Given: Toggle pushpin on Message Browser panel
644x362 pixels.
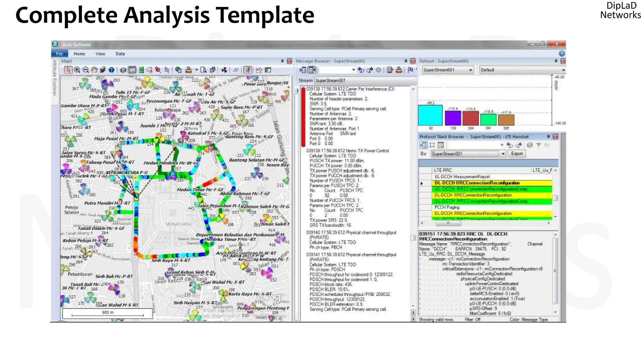Looking at the screenshot, I should tap(406, 61).
